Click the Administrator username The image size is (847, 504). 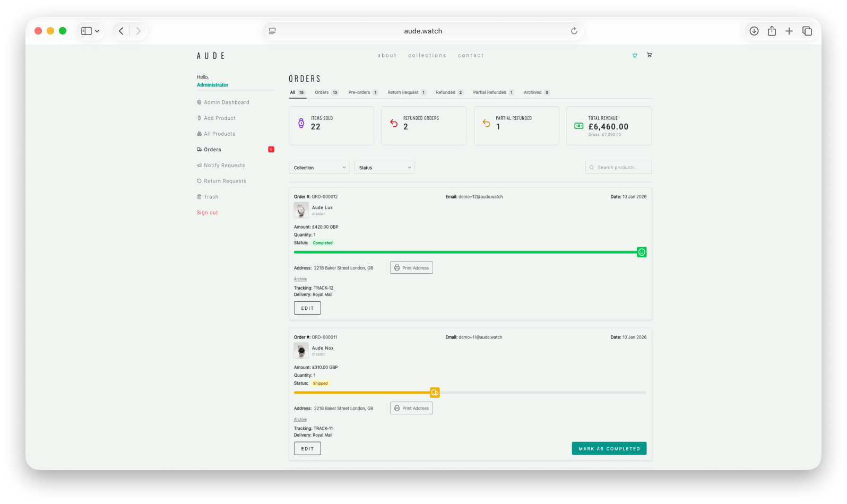pyautogui.click(x=212, y=85)
